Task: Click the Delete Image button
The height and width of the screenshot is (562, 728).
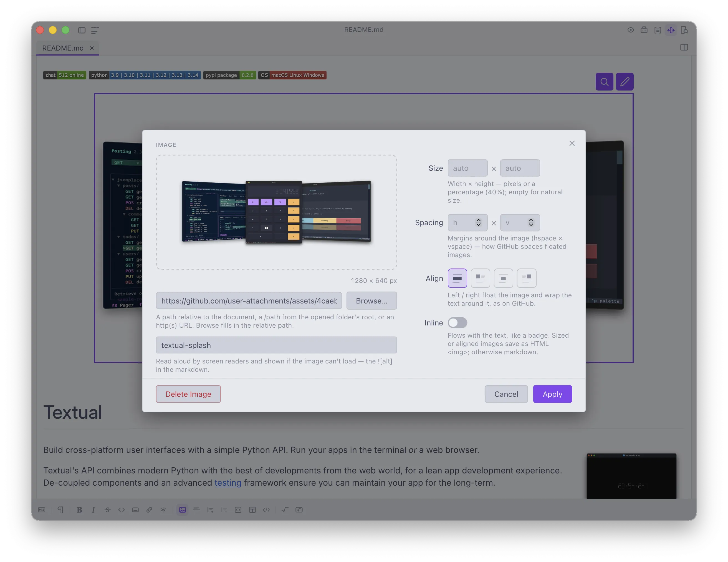Action: click(x=188, y=394)
